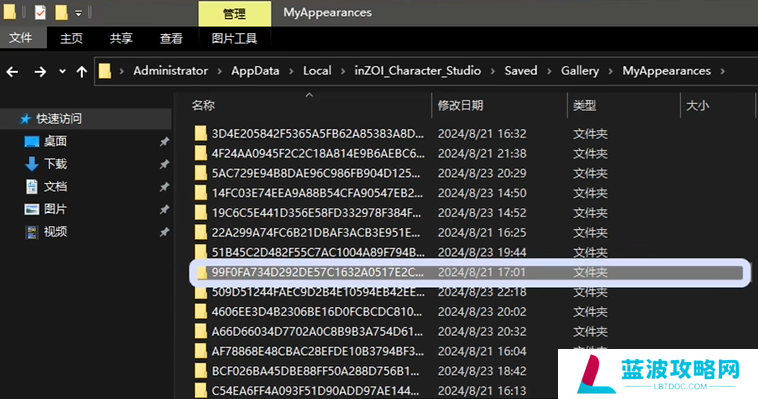Open 视频 in the navigation pane

pos(55,232)
